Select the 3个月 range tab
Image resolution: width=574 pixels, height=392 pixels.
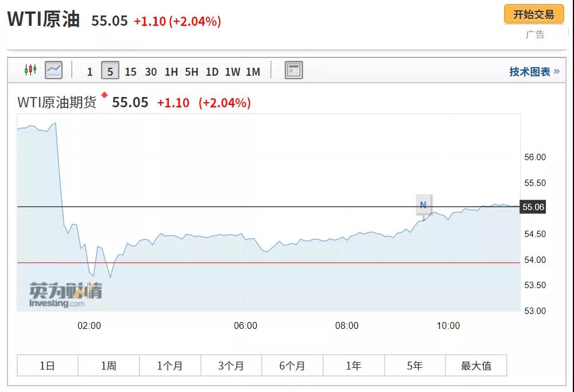click(x=231, y=366)
